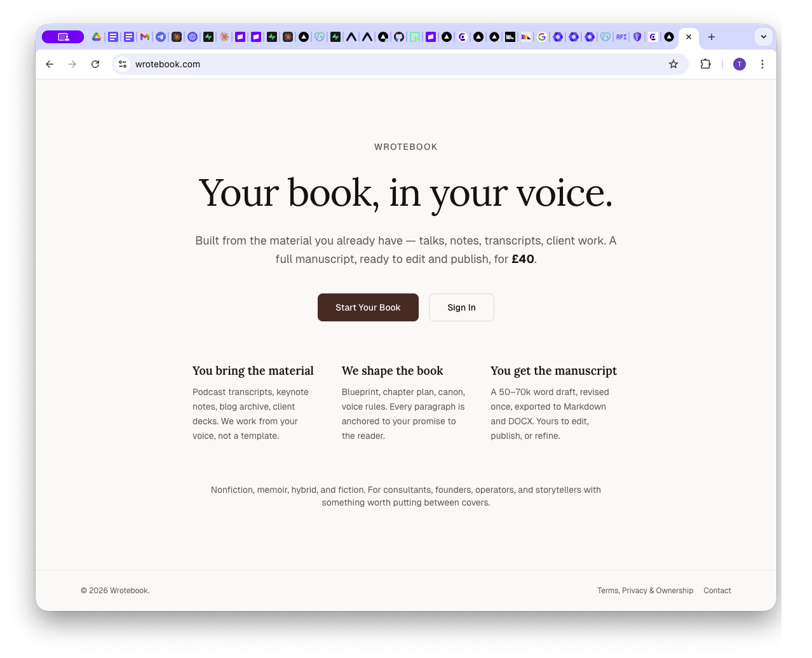Open the Extensions puzzle icon
The image size is (812, 658).
[705, 64]
